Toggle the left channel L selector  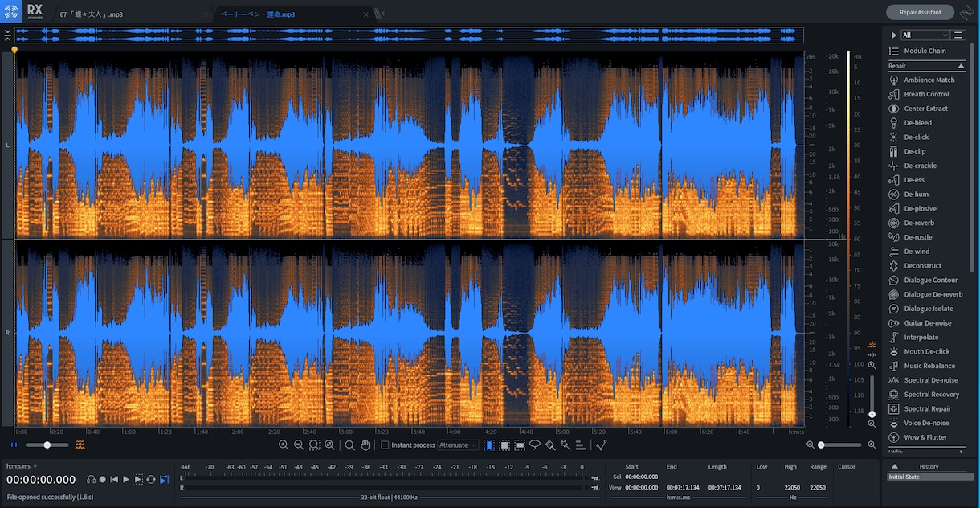click(x=7, y=145)
